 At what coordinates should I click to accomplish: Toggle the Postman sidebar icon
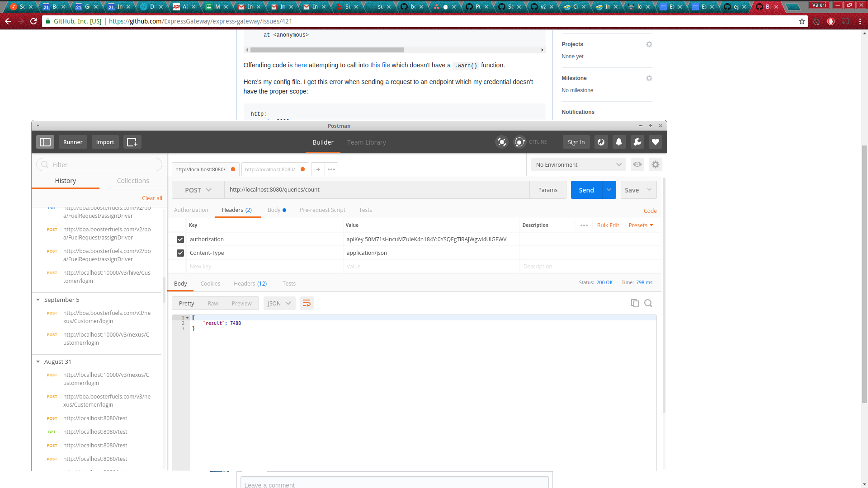pyautogui.click(x=45, y=142)
